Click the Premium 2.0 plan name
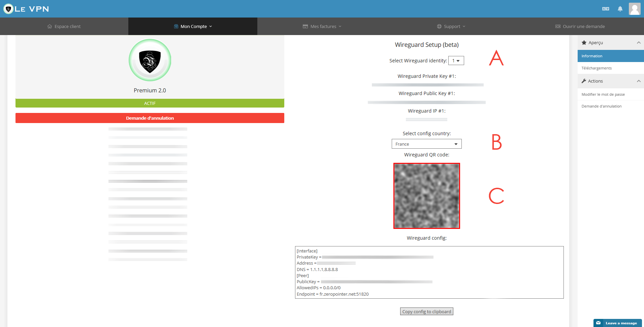The width and height of the screenshot is (644, 327). (x=150, y=90)
